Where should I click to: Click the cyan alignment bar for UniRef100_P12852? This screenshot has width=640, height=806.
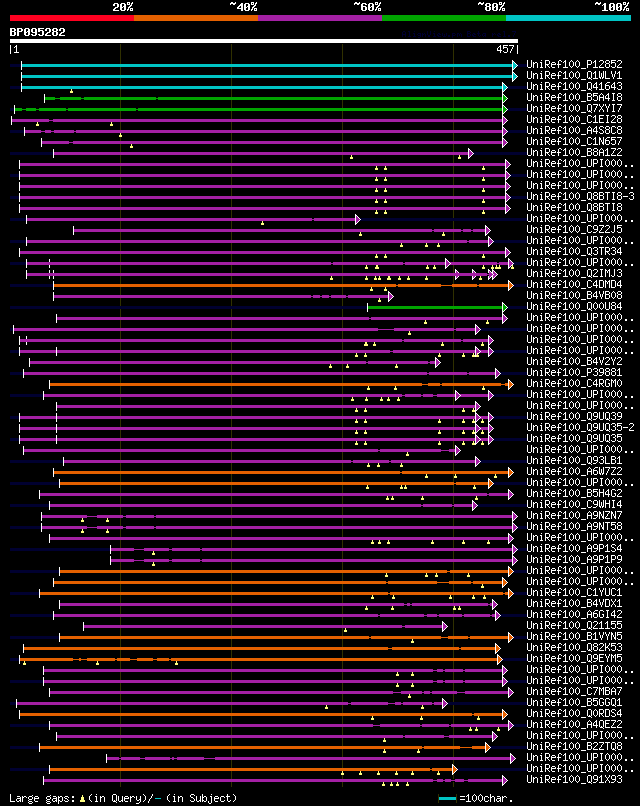click(269, 65)
